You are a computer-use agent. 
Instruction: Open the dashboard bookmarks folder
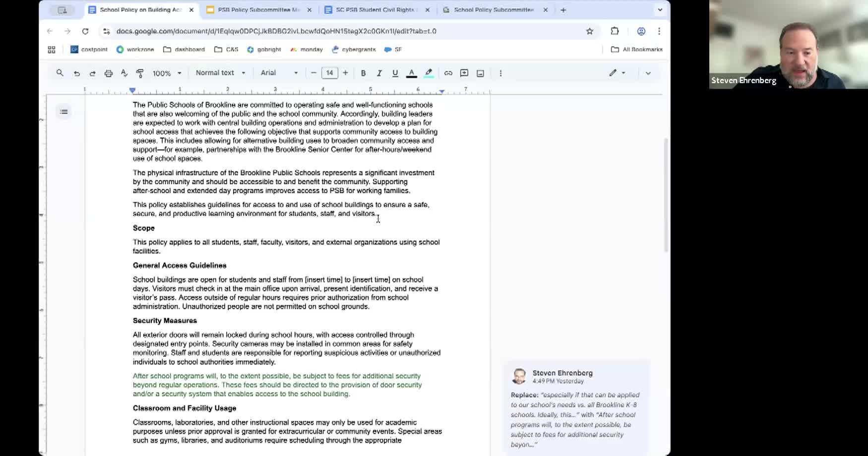[x=184, y=50]
